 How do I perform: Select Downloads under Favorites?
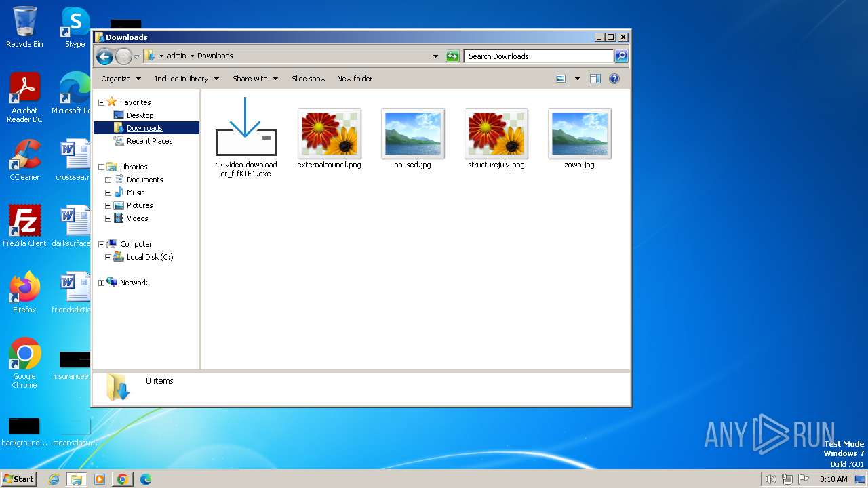(144, 128)
